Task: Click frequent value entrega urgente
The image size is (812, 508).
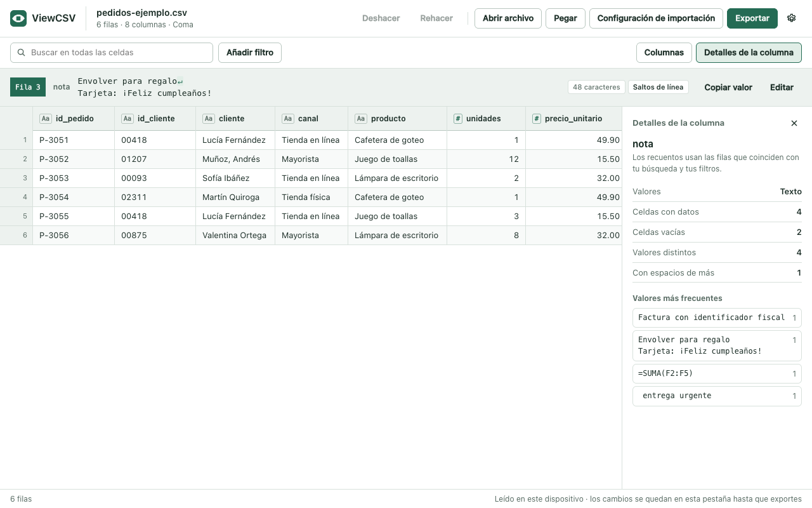Action: [x=717, y=396]
